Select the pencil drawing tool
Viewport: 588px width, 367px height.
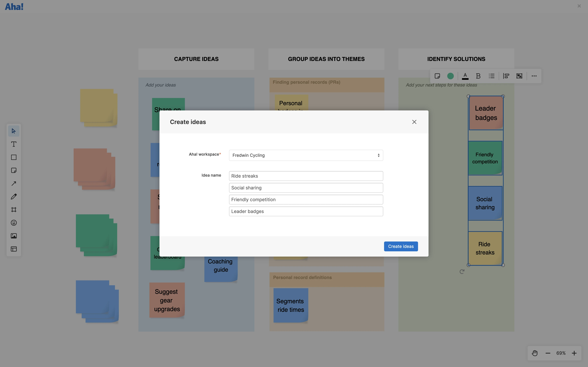tap(14, 197)
